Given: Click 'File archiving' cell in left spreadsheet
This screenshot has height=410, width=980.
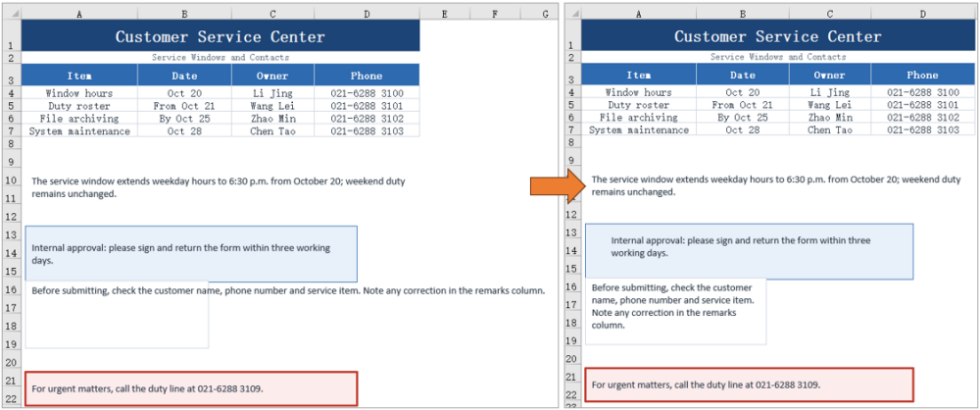Looking at the screenshot, I should 79,119.
